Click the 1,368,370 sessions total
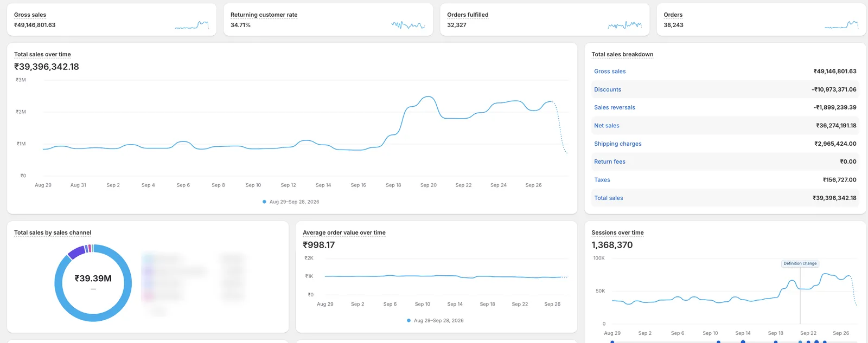 pos(612,245)
